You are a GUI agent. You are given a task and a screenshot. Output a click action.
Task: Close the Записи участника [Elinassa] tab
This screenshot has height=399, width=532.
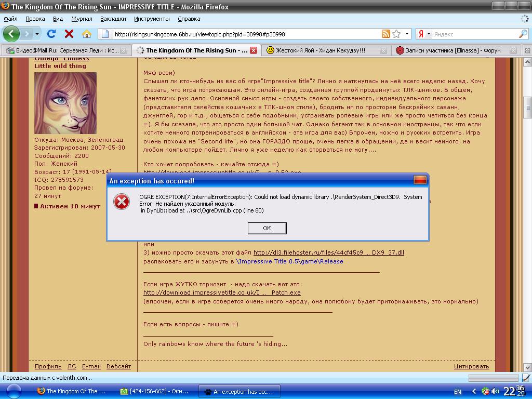point(513,50)
